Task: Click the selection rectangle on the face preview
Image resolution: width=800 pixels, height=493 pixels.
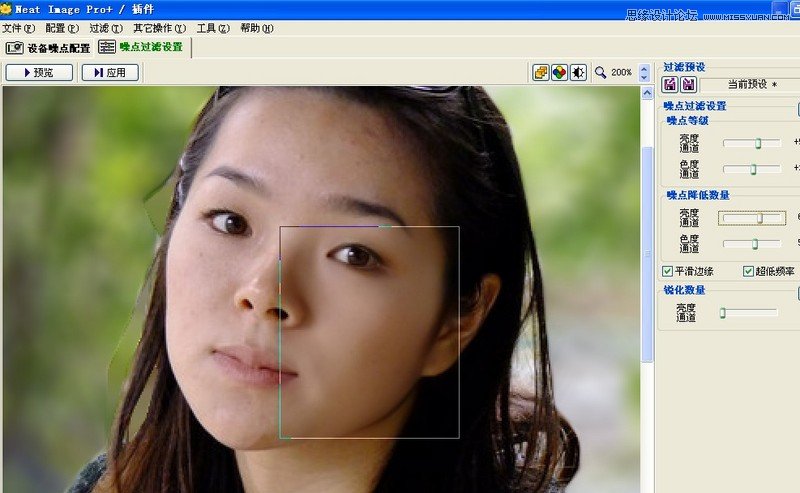Action: pos(369,332)
